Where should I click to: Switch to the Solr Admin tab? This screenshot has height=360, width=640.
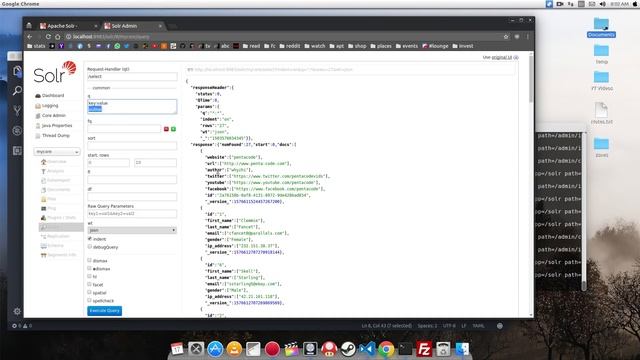pyautogui.click(x=132, y=26)
